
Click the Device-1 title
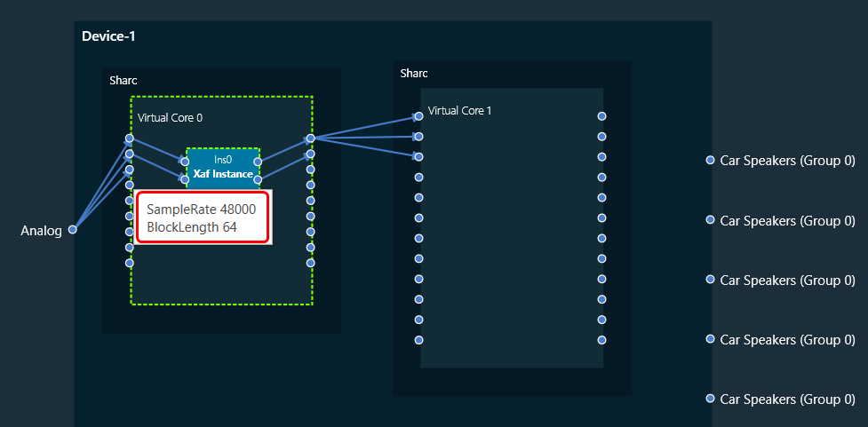pos(108,36)
